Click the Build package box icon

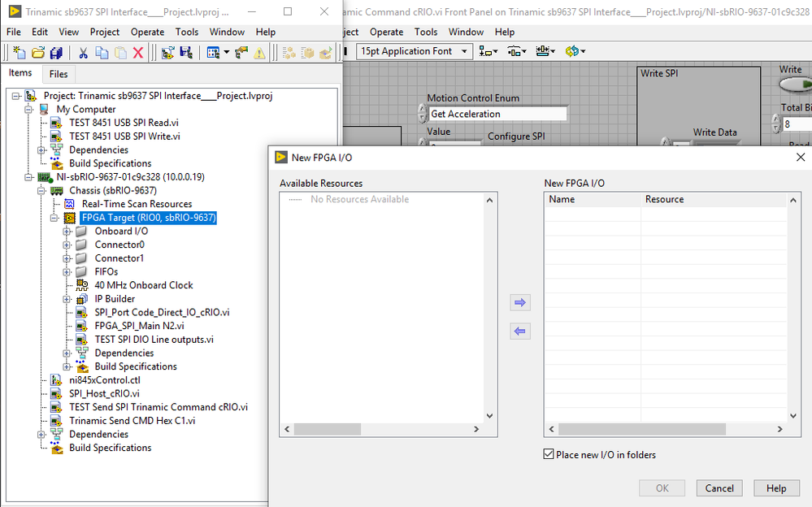click(307, 52)
